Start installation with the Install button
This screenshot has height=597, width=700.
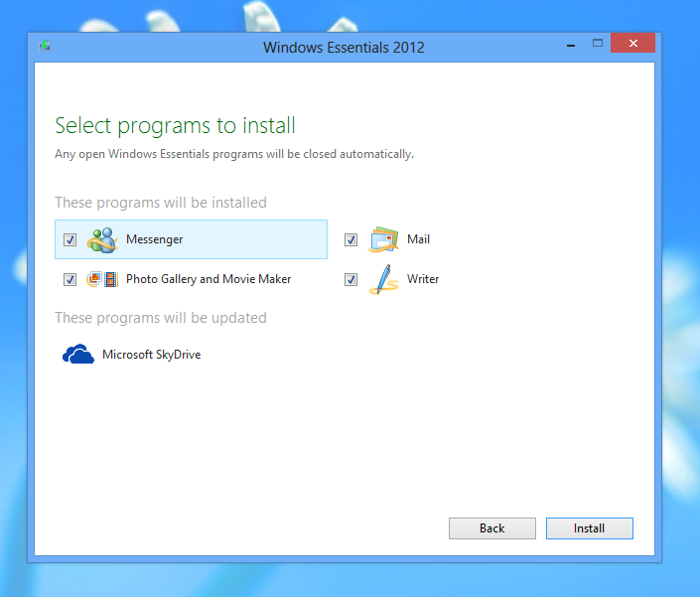(x=589, y=528)
